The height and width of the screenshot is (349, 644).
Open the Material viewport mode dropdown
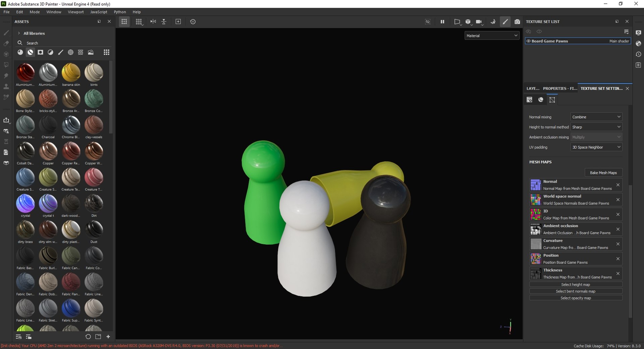[x=492, y=36]
